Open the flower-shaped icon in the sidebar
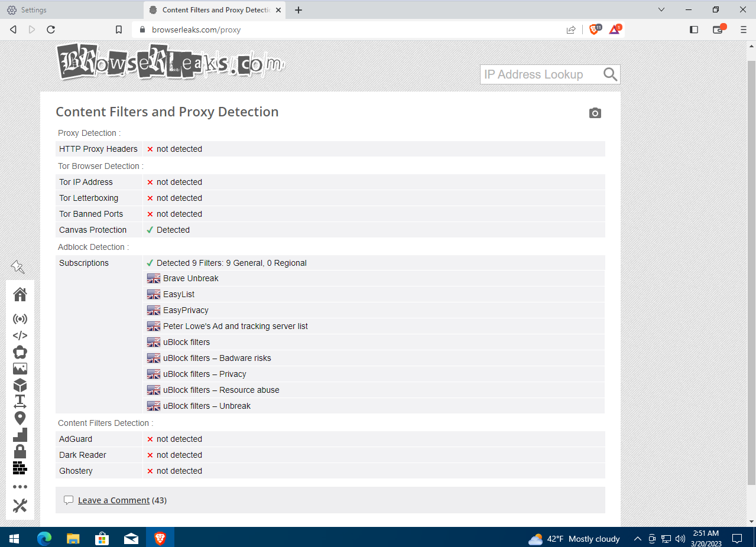Screen dimensions: 756x547 20,353
